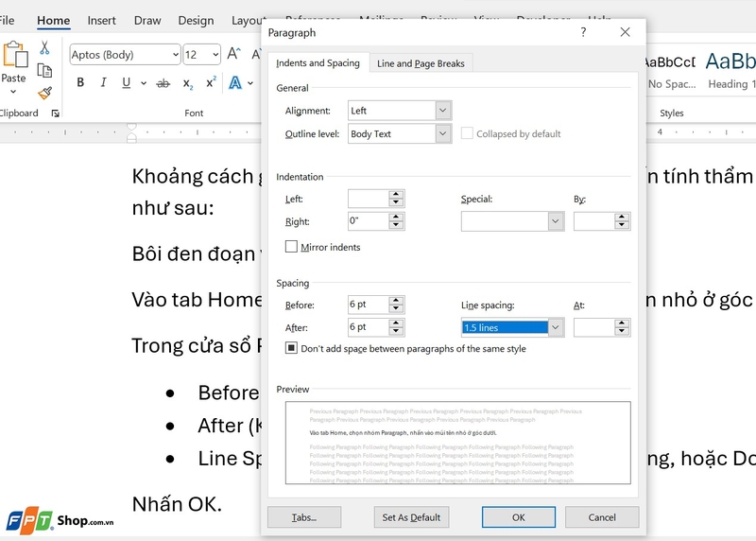Confirm the dialog with OK
Screen dimensions: 756x541
coord(518,517)
